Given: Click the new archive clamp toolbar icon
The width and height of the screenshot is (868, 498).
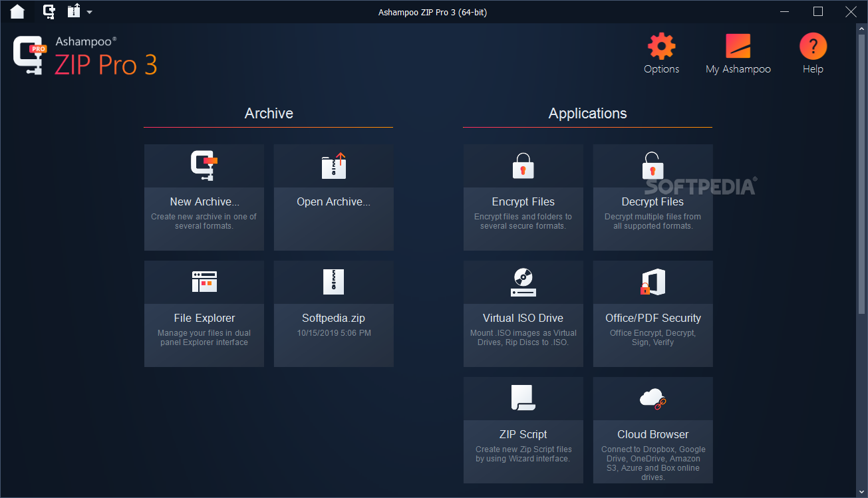Looking at the screenshot, I should (x=49, y=11).
